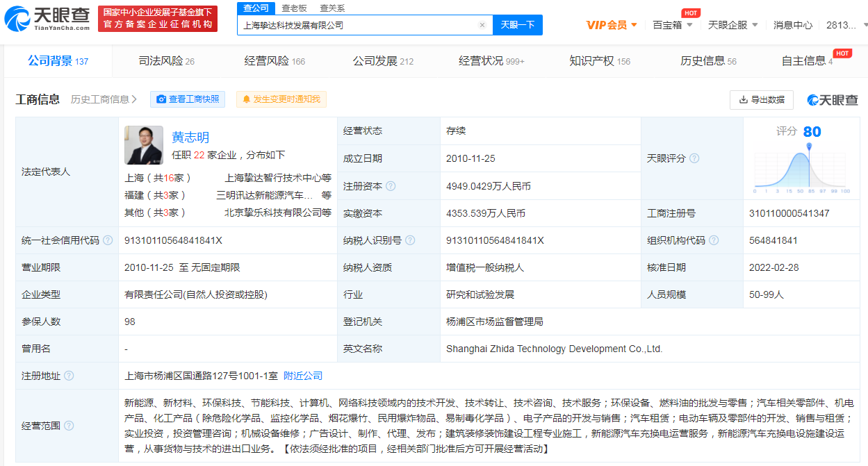
Task: Click help icon next to 注册地址
Action: [x=69, y=376]
